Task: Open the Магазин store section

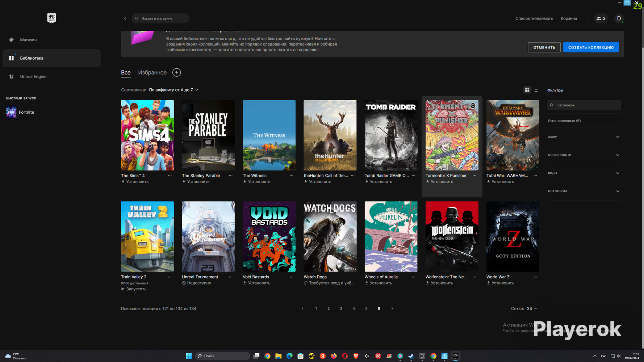Action: point(51,40)
